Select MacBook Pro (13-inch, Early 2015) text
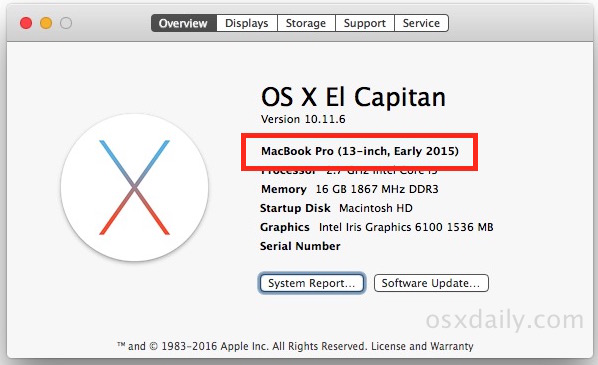The height and width of the screenshot is (365, 598). (x=360, y=151)
